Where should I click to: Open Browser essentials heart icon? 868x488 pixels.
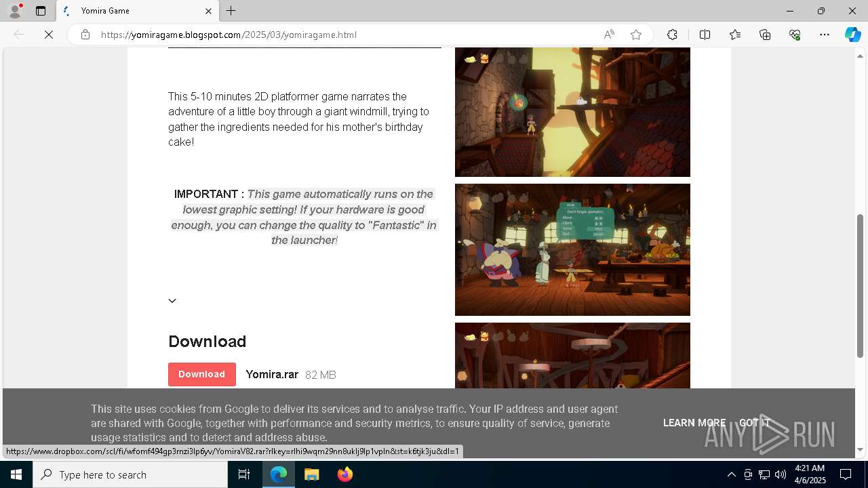pos(795,35)
